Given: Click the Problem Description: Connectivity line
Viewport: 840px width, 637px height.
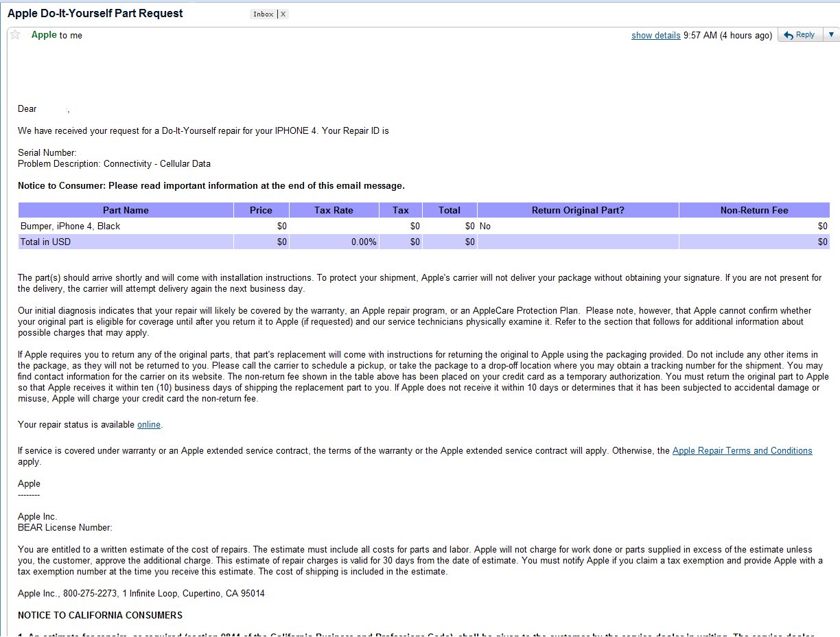Looking at the screenshot, I should (x=114, y=164).
